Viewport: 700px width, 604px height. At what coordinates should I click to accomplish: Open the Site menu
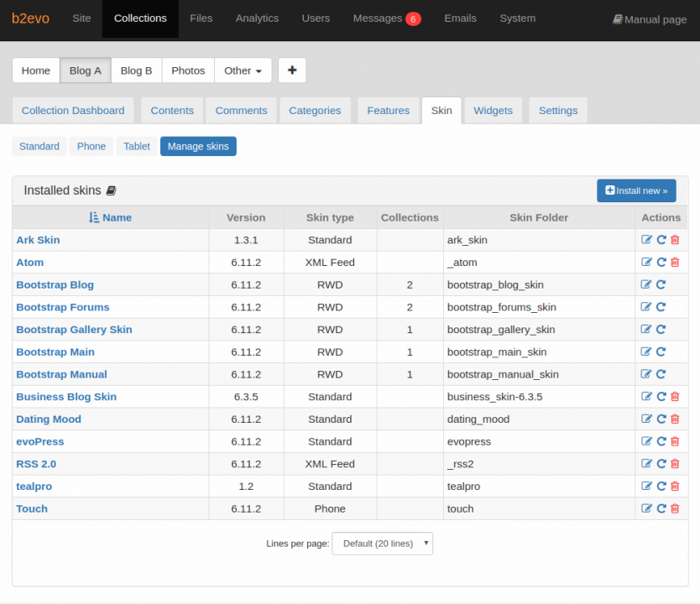81,18
